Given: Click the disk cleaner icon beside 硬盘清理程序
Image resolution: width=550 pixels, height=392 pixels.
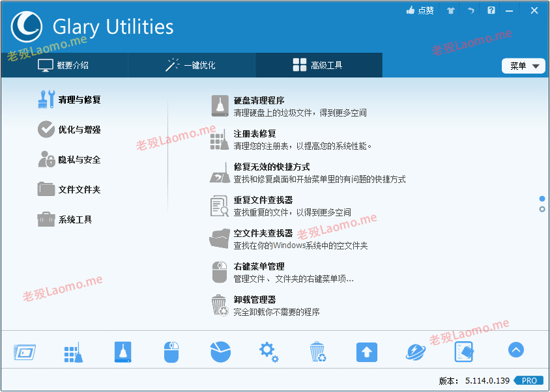Looking at the screenshot, I should click(220, 106).
